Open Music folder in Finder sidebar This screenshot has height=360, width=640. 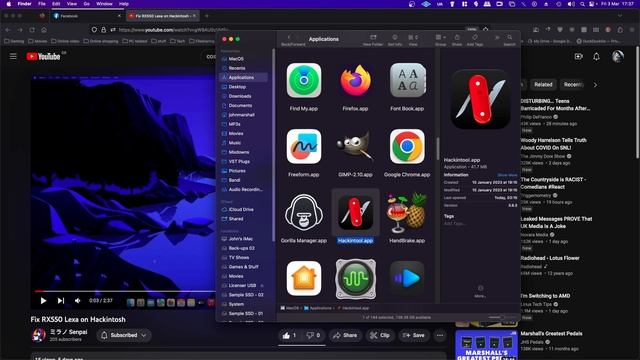point(234,143)
